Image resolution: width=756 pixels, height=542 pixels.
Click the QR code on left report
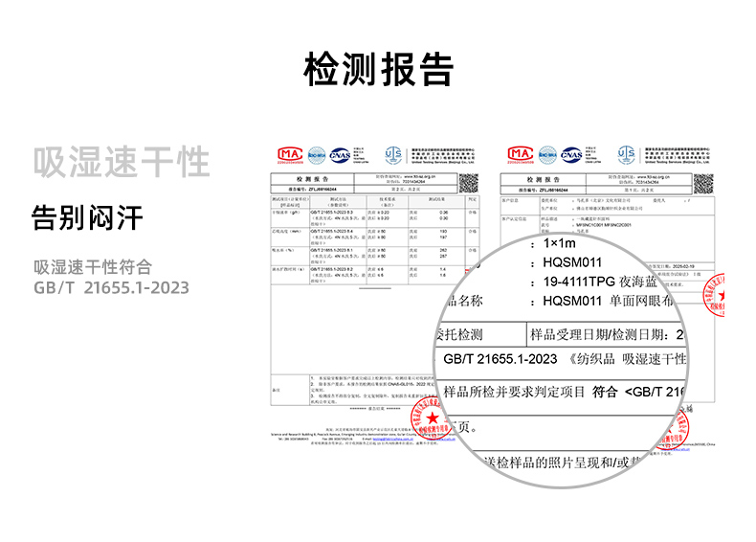[x=468, y=184]
